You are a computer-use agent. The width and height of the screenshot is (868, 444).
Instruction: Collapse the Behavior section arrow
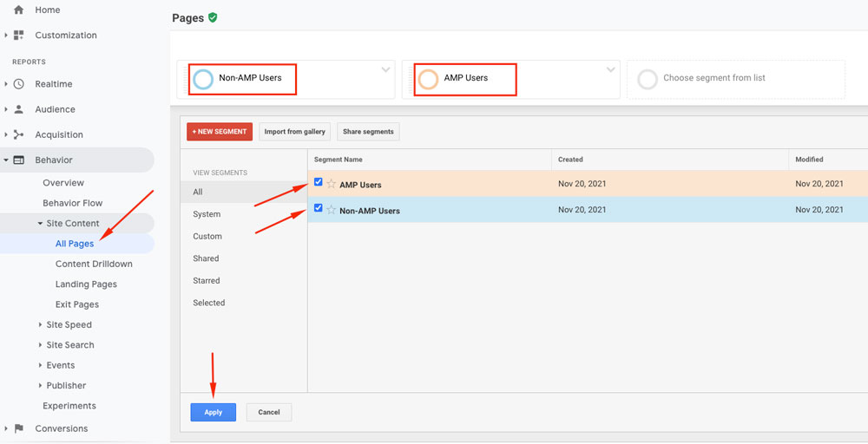pos(5,160)
